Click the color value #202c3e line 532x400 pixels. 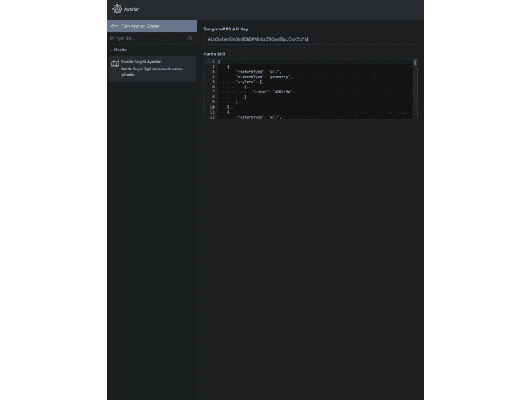coord(274,92)
